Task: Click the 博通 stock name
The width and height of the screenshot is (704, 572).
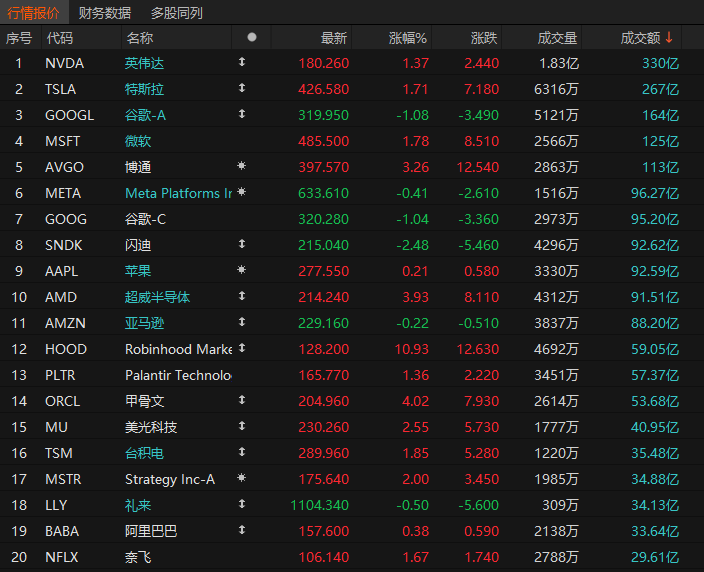Action: 138,167
